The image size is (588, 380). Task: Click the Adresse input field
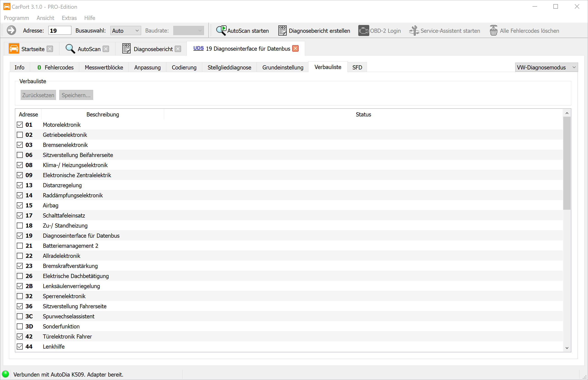(59, 31)
